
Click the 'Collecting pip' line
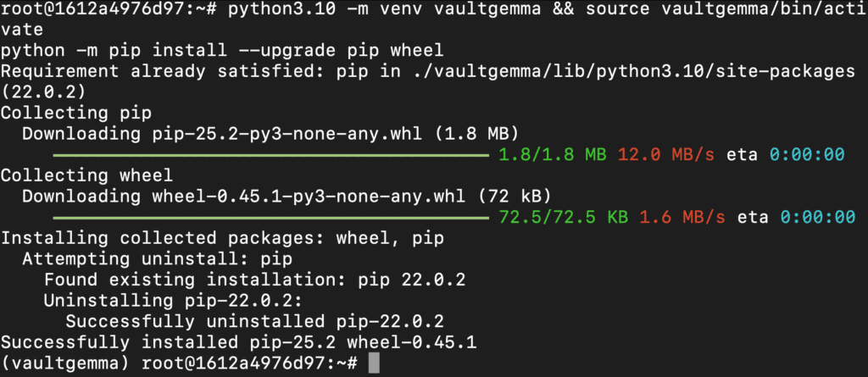tap(75, 113)
